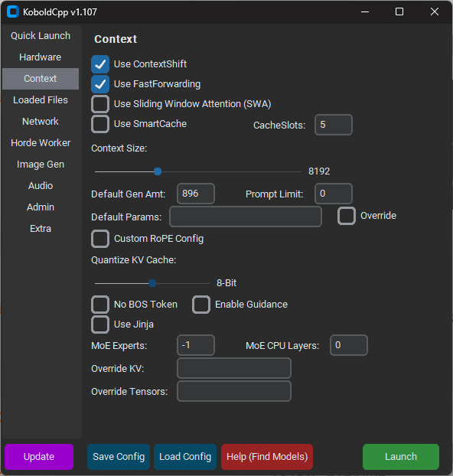The width and height of the screenshot is (453, 476).
Task: Enable the Use Jinja checkbox
Action: tap(100, 324)
